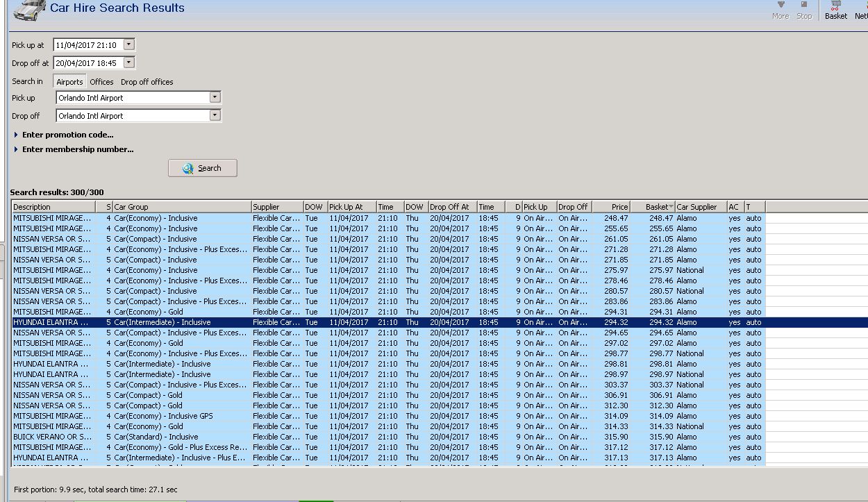The image size is (868, 502).
Task: Sort by the Car Group column header
Action: pos(182,207)
